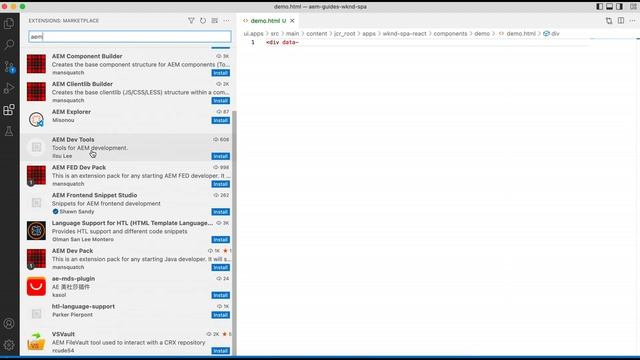Split the editor to the right
Screen dimensions: 640x360
pos(621,20)
